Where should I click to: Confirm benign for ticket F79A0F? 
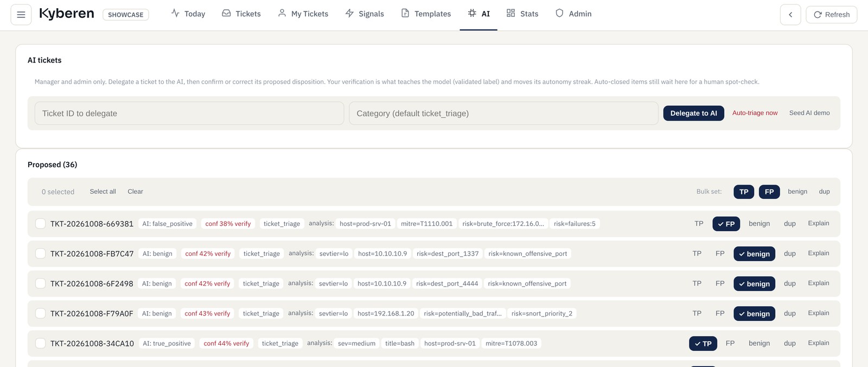click(754, 313)
